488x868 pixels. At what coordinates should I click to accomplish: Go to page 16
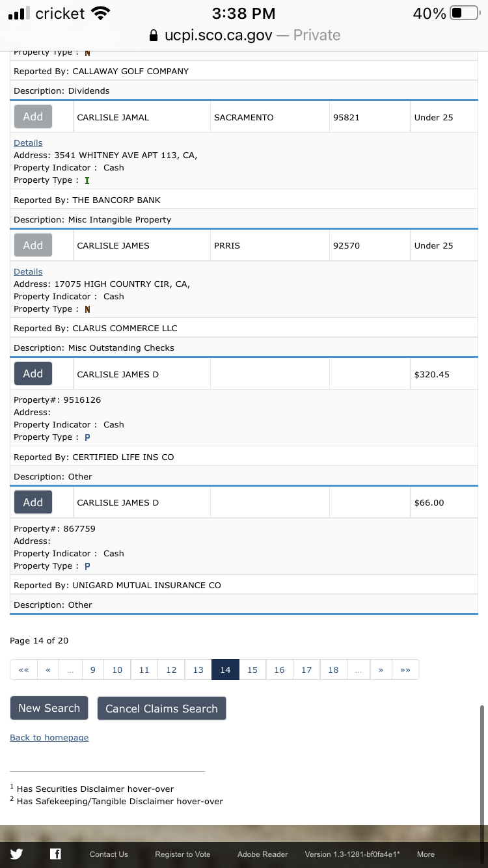tap(279, 670)
